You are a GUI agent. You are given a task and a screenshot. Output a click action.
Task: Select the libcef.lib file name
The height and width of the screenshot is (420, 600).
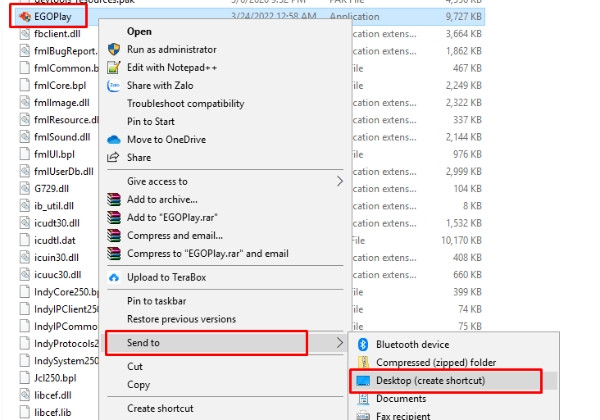(53, 412)
